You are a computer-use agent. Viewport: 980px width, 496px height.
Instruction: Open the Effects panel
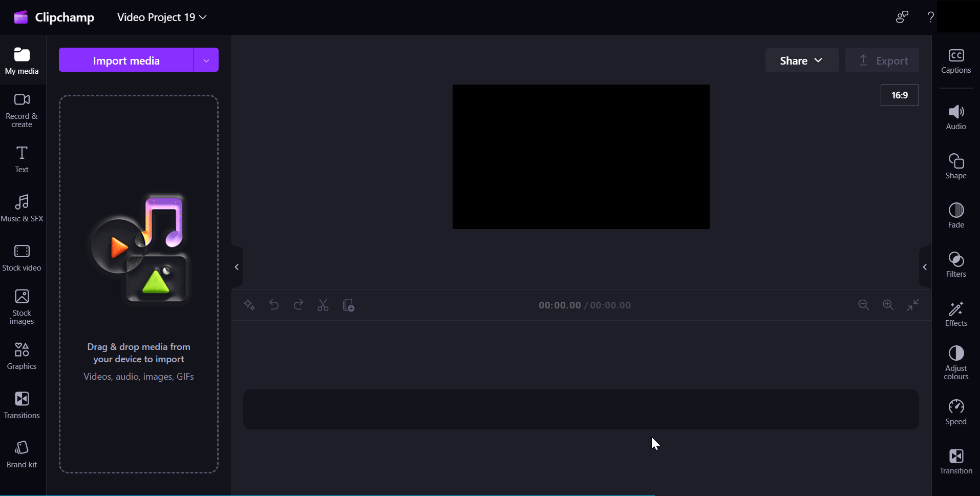click(956, 314)
